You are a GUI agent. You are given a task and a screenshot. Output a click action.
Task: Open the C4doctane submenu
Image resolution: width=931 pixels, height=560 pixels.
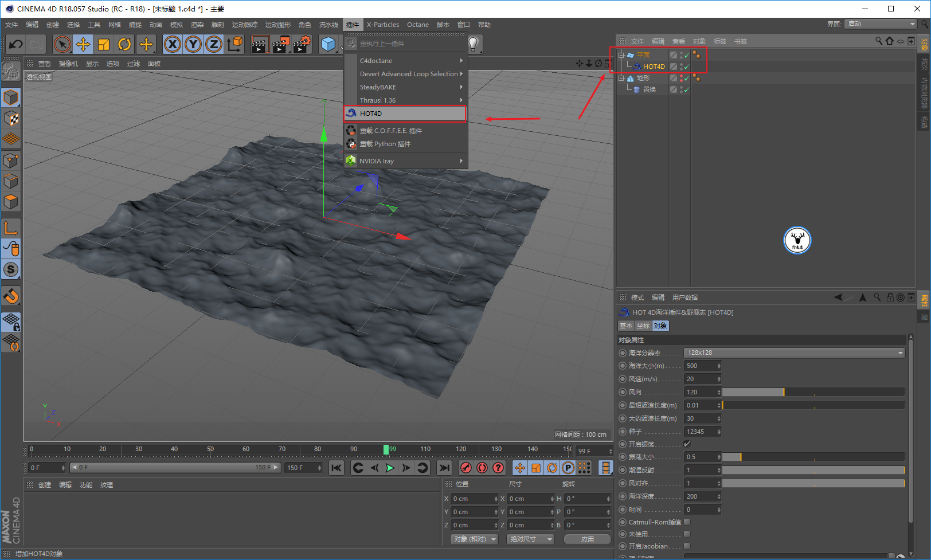[x=405, y=61]
